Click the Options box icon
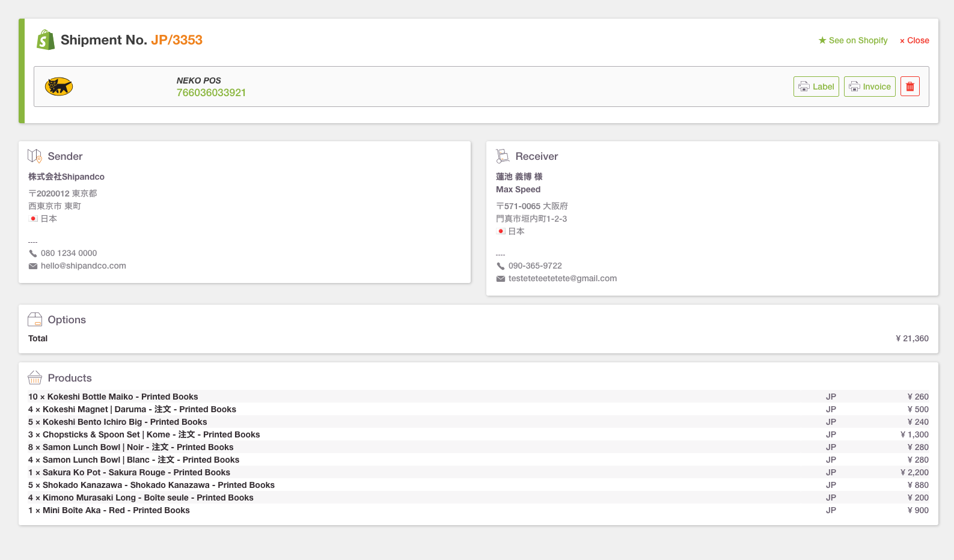 click(35, 319)
